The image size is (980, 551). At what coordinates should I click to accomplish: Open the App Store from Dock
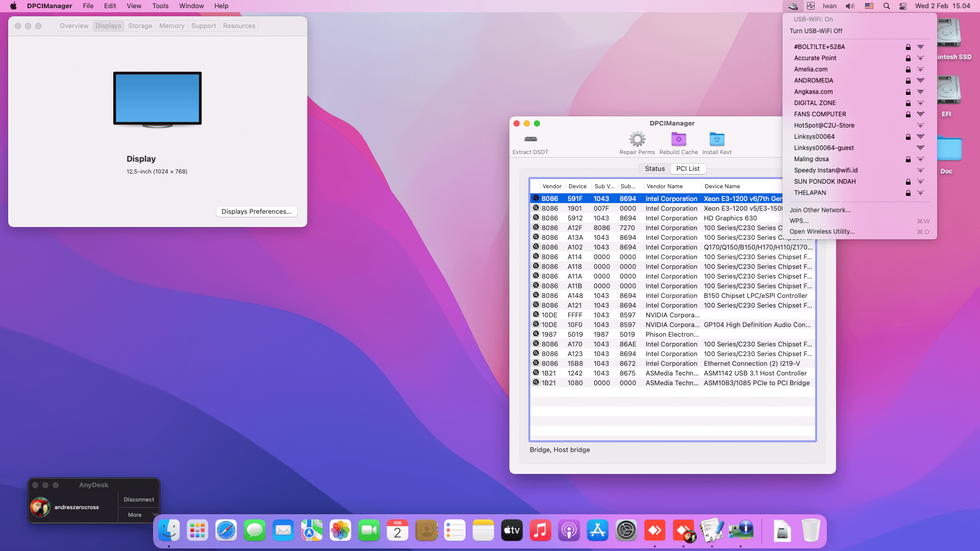[597, 531]
